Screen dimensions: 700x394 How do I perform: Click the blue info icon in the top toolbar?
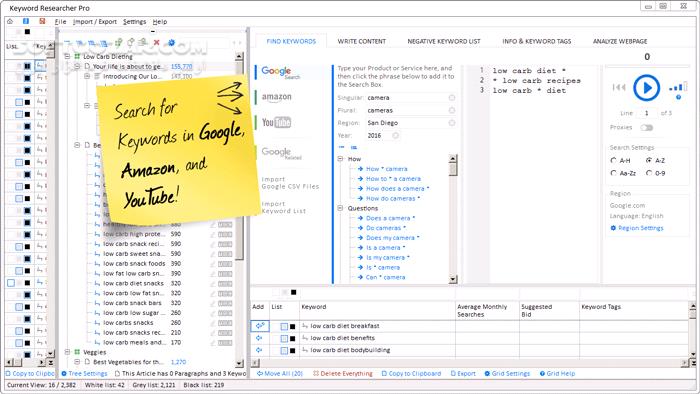tap(26, 21)
